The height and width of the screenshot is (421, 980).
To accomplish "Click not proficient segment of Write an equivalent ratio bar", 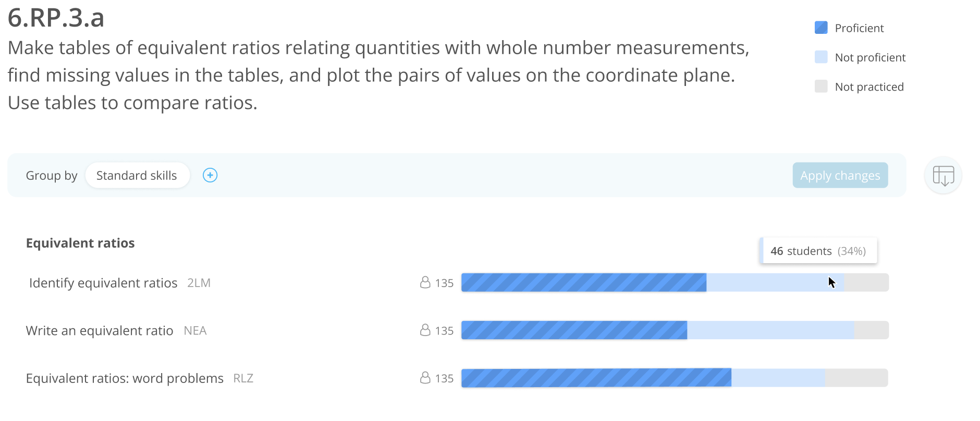I will (x=770, y=330).
